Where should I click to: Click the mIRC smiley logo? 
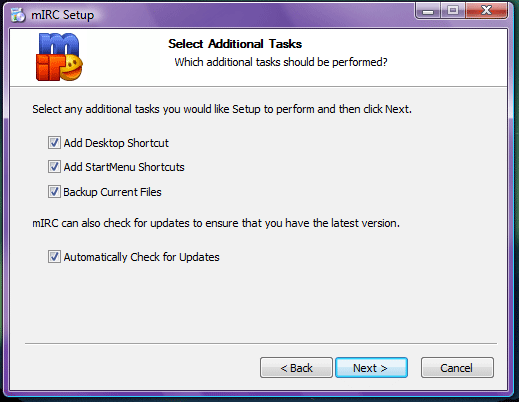tap(59, 57)
